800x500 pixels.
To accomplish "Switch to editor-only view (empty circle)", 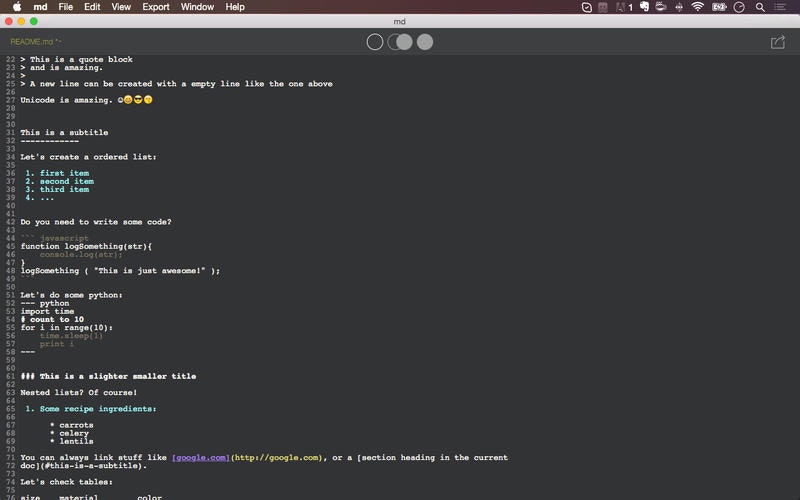I will (x=374, y=42).
